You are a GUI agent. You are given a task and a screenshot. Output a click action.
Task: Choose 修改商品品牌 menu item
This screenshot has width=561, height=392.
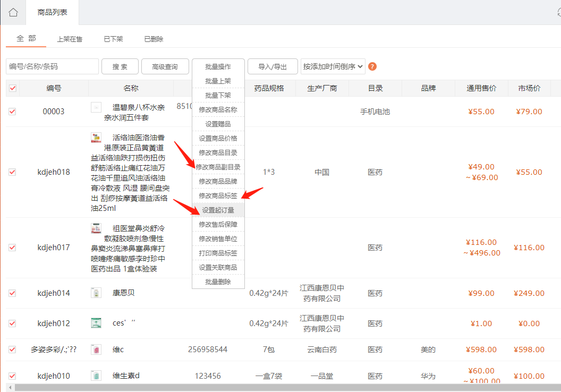[218, 181]
